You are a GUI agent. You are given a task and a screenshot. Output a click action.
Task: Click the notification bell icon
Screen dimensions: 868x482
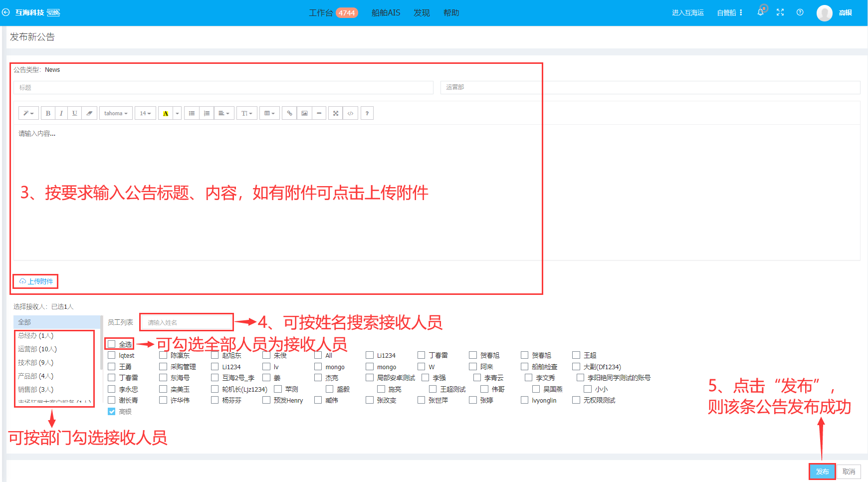coord(760,12)
